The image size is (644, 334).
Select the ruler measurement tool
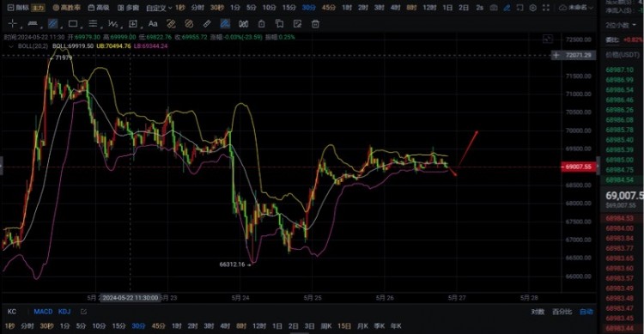[x=207, y=24]
